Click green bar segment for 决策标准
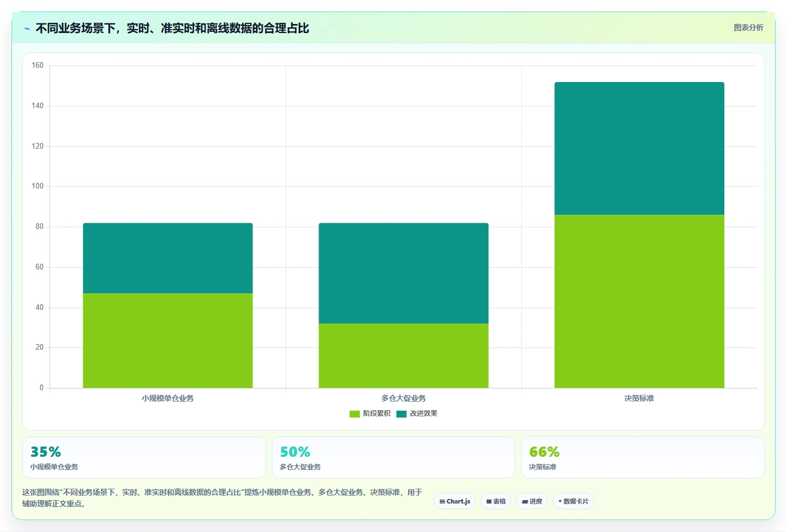The image size is (787, 532). point(639,301)
